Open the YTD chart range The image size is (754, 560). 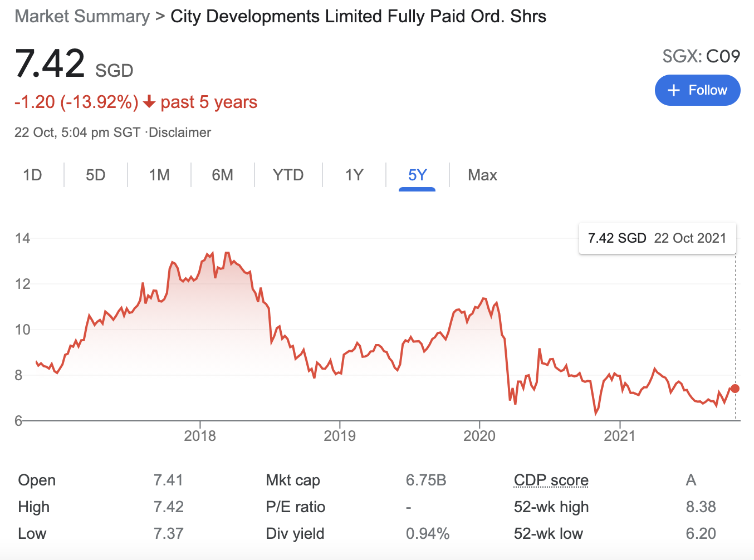[x=288, y=175]
